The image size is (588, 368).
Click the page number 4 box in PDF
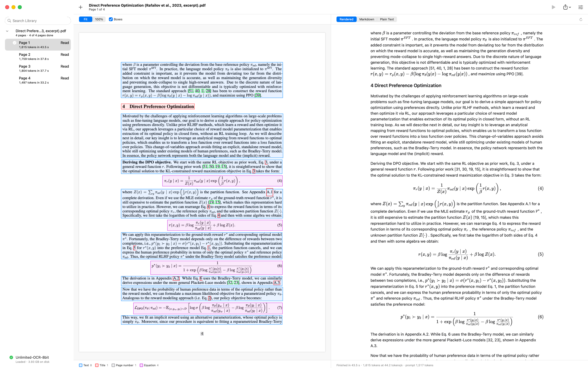coord(202,334)
